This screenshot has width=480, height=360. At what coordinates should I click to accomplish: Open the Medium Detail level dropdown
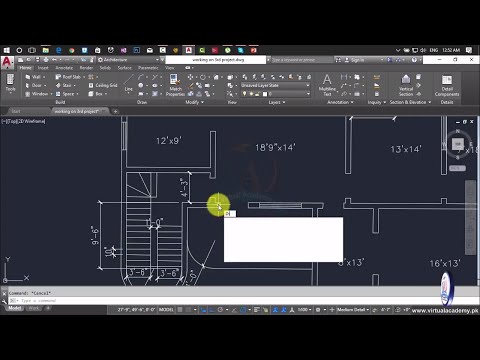pyautogui.click(x=353, y=310)
